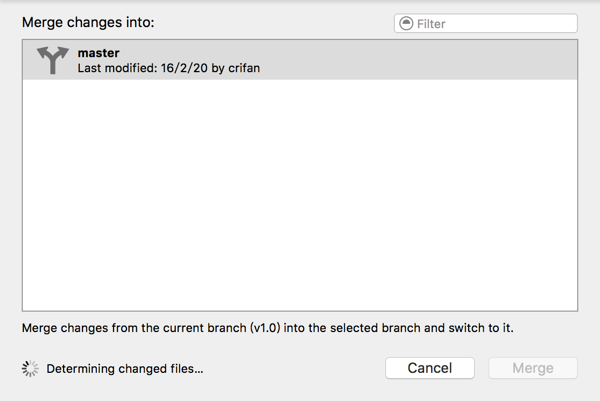Click the branch merge icon beside master
Viewport: 600px width, 401px height.
[x=49, y=60]
